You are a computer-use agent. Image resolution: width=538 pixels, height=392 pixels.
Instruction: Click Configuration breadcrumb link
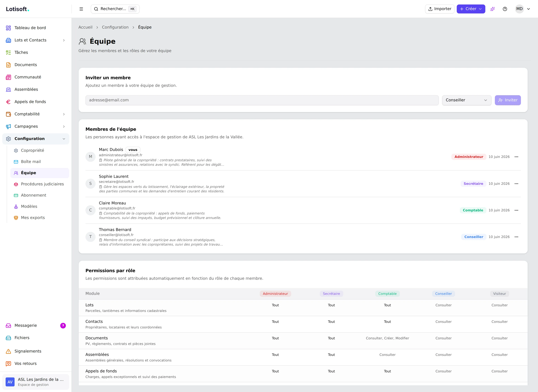(115, 27)
